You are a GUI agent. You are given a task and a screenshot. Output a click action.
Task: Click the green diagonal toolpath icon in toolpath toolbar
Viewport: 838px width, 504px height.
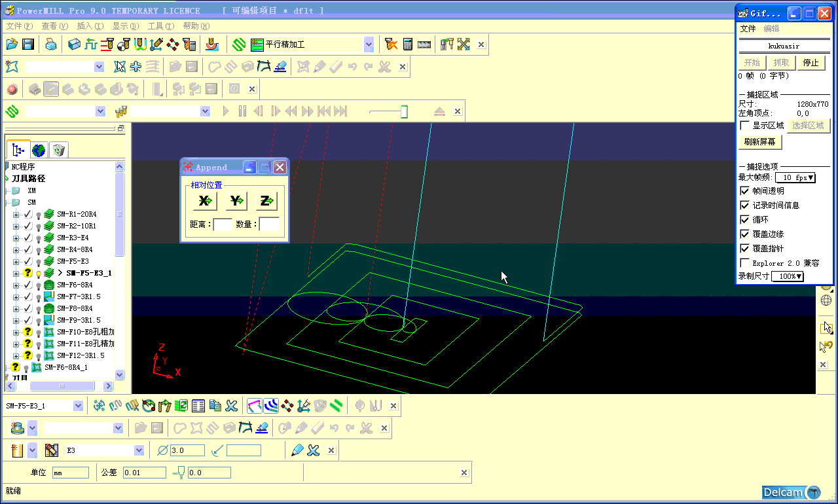point(336,406)
